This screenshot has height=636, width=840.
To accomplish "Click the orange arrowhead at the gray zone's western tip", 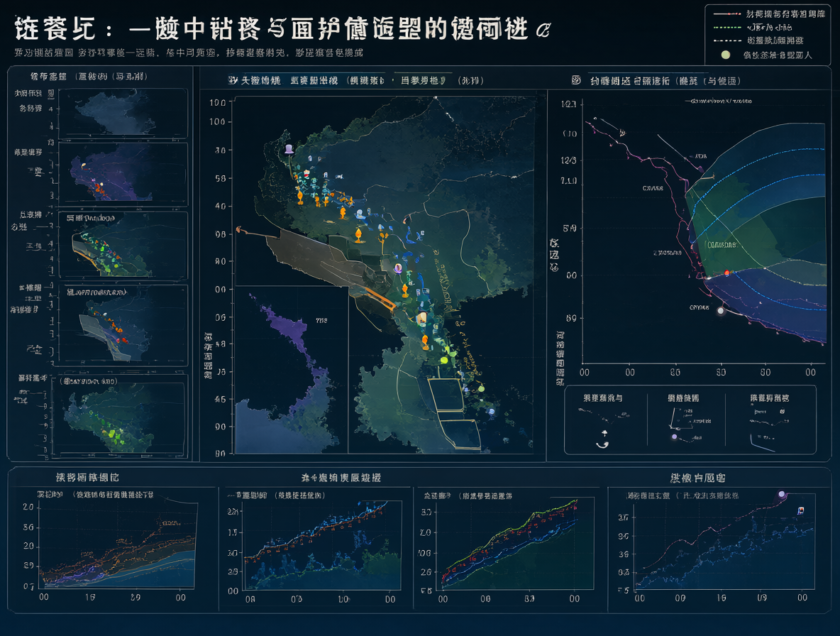I will tap(238, 230).
